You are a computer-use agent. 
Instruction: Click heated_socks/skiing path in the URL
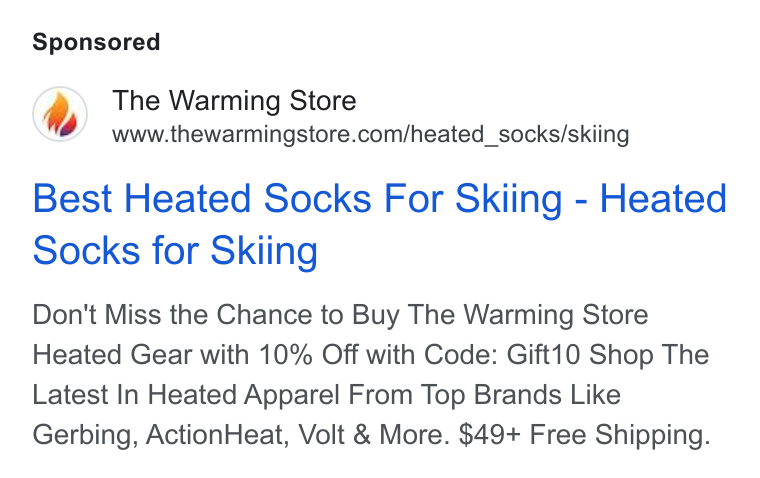520,135
